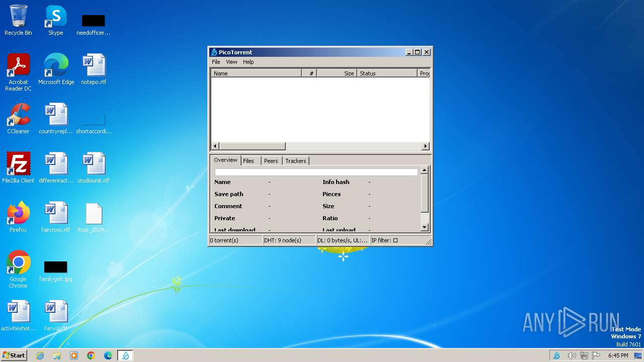The image size is (644, 362).
Task: Switch to the Overview tab
Action: 225,160
